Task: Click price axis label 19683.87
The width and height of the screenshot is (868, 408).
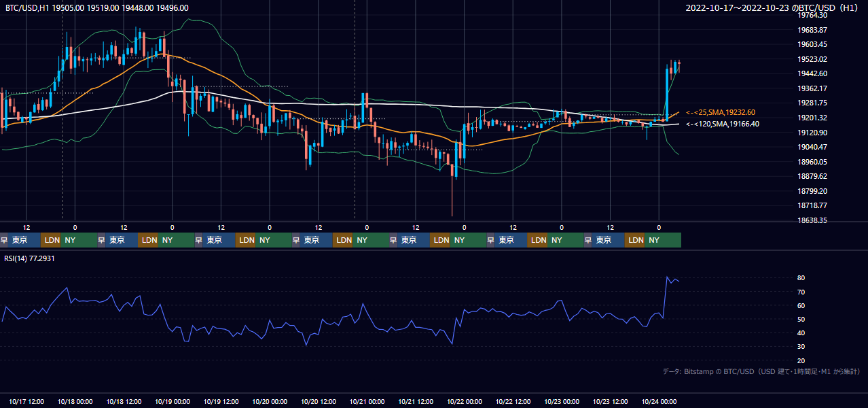Action: (x=812, y=30)
